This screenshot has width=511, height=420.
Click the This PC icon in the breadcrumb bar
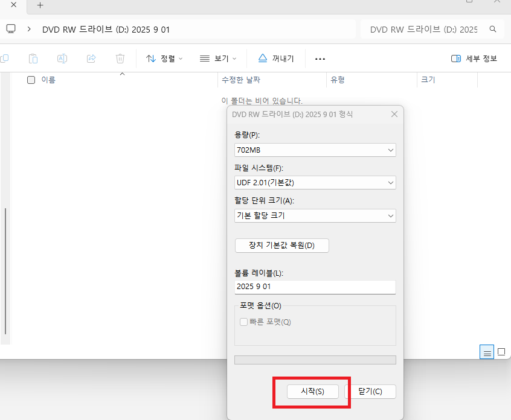pyautogui.click(x=10, y=28)
